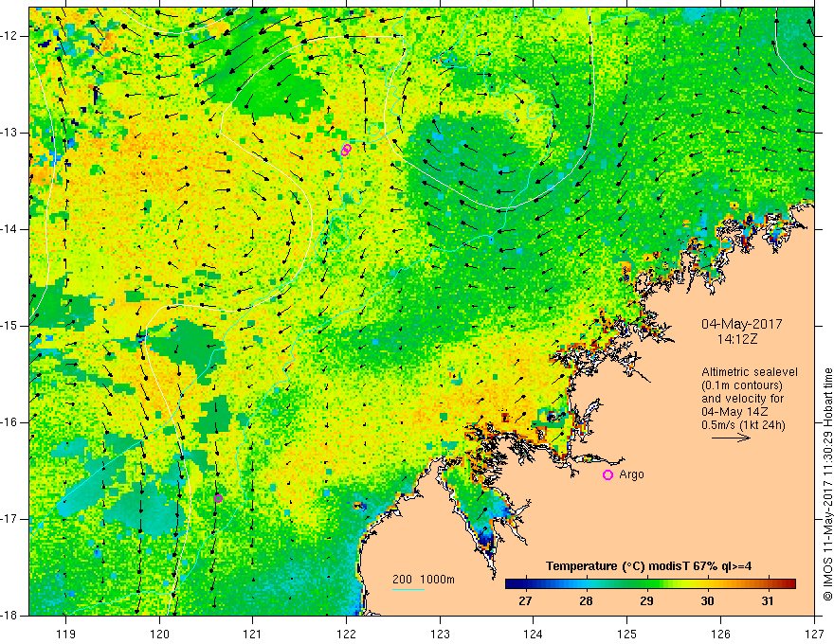Click the "200 1000m" bathymetry label
The height and width of the screenshot is (644, 834).
coord(424,580)
